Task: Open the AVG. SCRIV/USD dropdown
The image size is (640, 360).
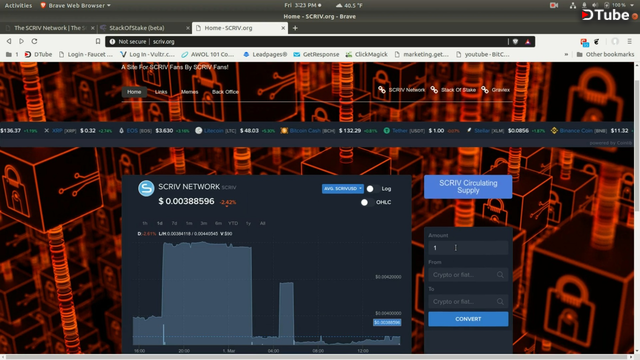Action: pyautogui.click(x=342, y=189)
